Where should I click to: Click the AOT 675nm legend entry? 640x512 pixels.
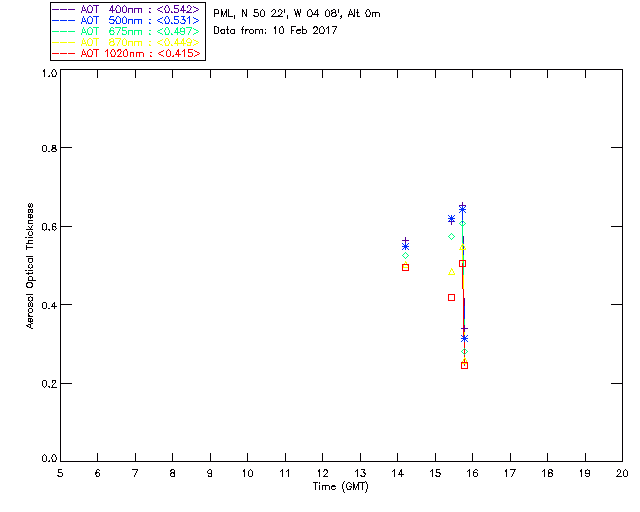(126, 31)
